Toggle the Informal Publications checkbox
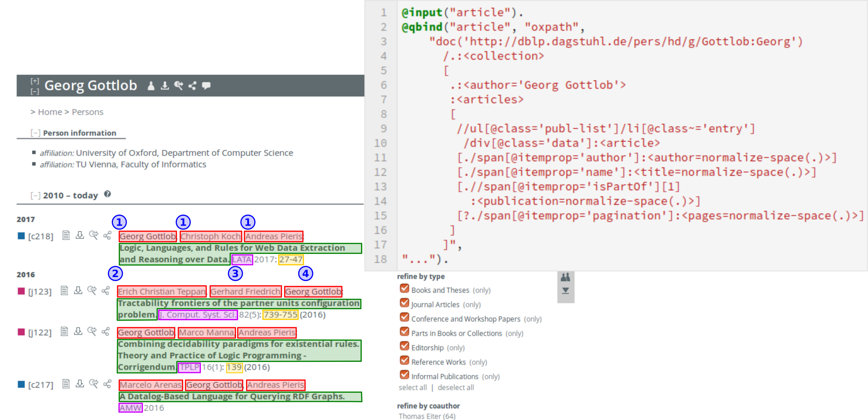868x420 pixels. coord(404,375)
